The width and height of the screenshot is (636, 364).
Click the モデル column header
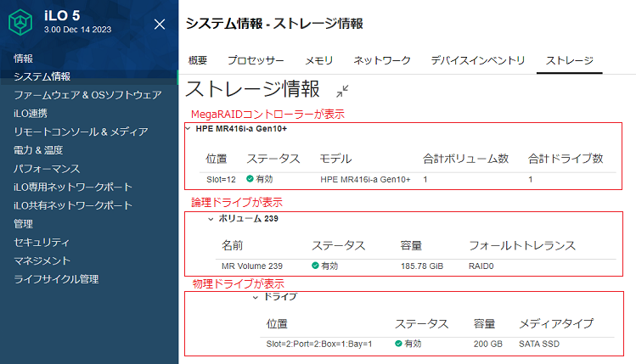pos(335,159)
